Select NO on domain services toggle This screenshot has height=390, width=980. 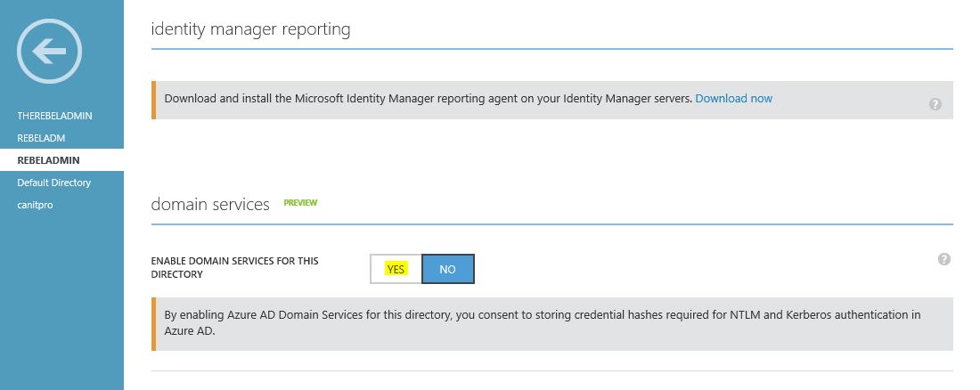(447, 270)
